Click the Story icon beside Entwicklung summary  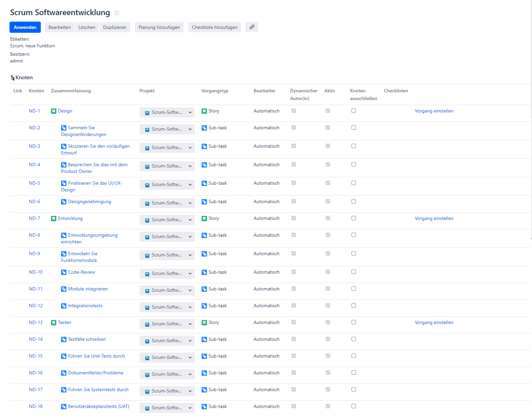[x=54, y=219]
